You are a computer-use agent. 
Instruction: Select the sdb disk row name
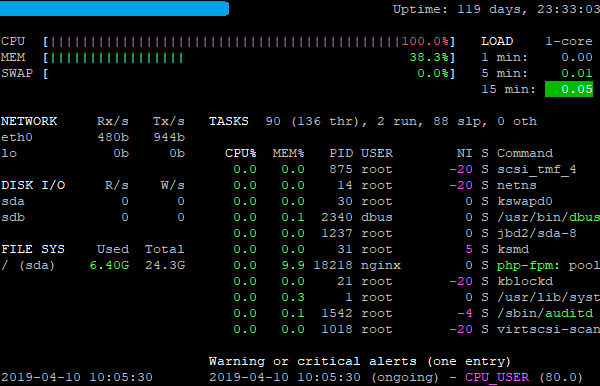13,217
